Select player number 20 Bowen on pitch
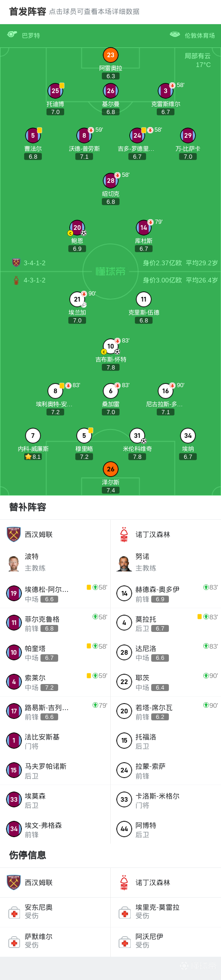221x980 pixels. tap(77, 228)
